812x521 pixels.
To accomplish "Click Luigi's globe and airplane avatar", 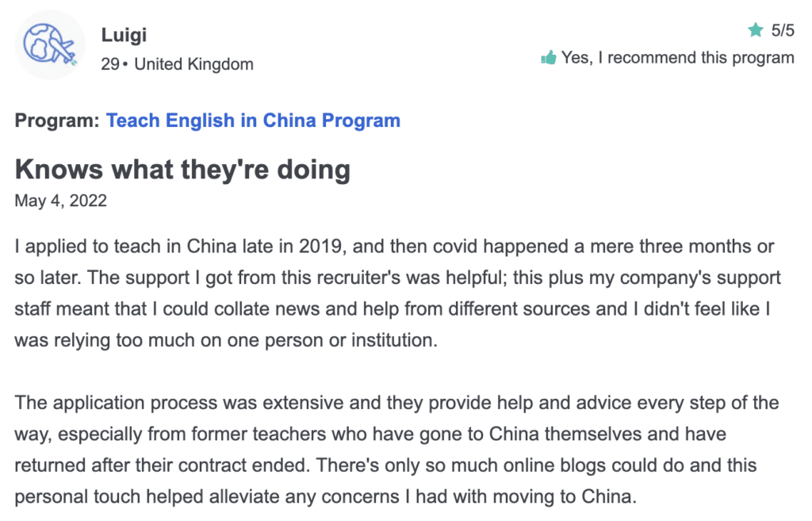I will coord(50,44).
